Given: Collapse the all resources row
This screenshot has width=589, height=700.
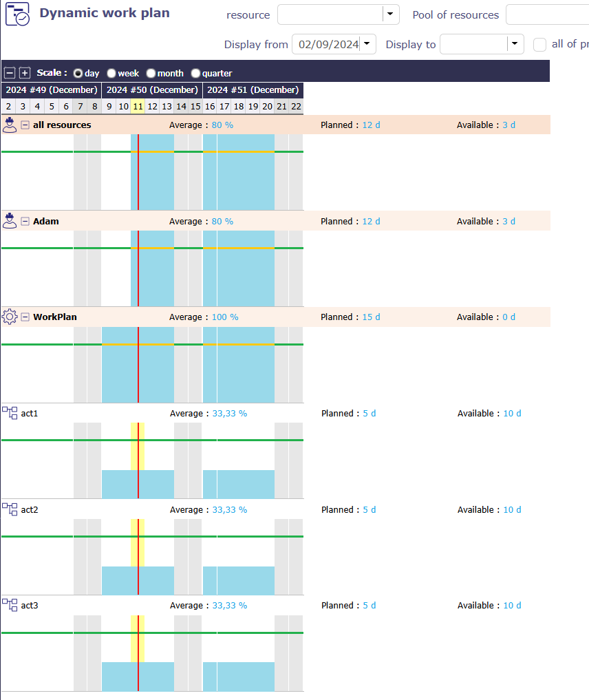Looking at the screenshot, I should (25, 124).
